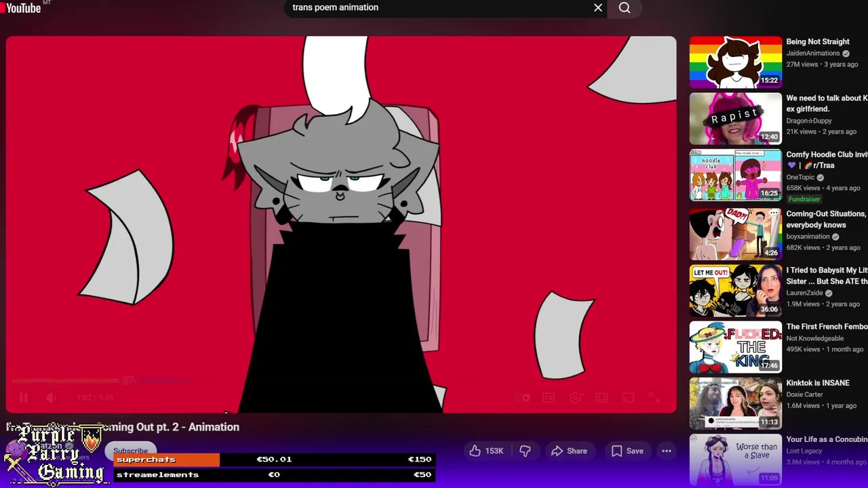Screen dimensions: 868x488
Task: Open 'The First French Fembo' title
Action: coord(827,327)
